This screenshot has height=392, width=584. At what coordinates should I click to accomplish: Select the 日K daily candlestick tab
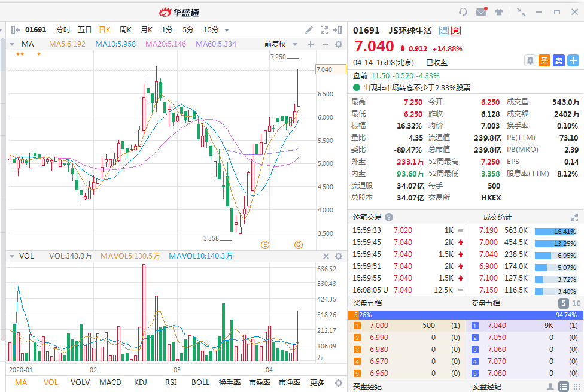click(105, 30)
